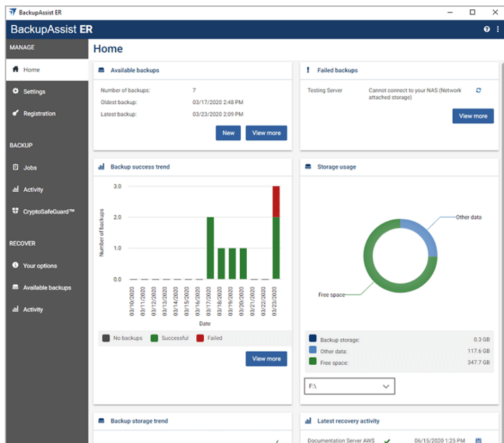Click View more under Backup success trend

coord(266,359)
